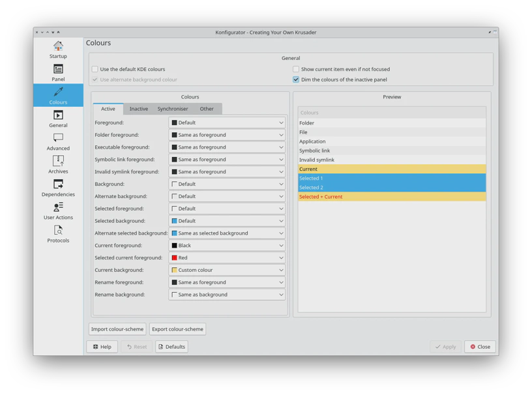
Task: Click the Colours header in preview list
Action: (x=392, y=113)
